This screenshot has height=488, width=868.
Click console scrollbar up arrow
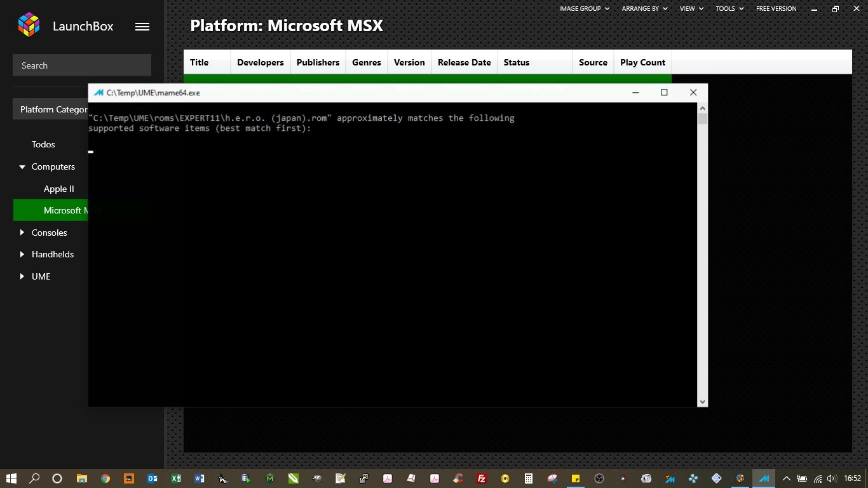[702, 109]
